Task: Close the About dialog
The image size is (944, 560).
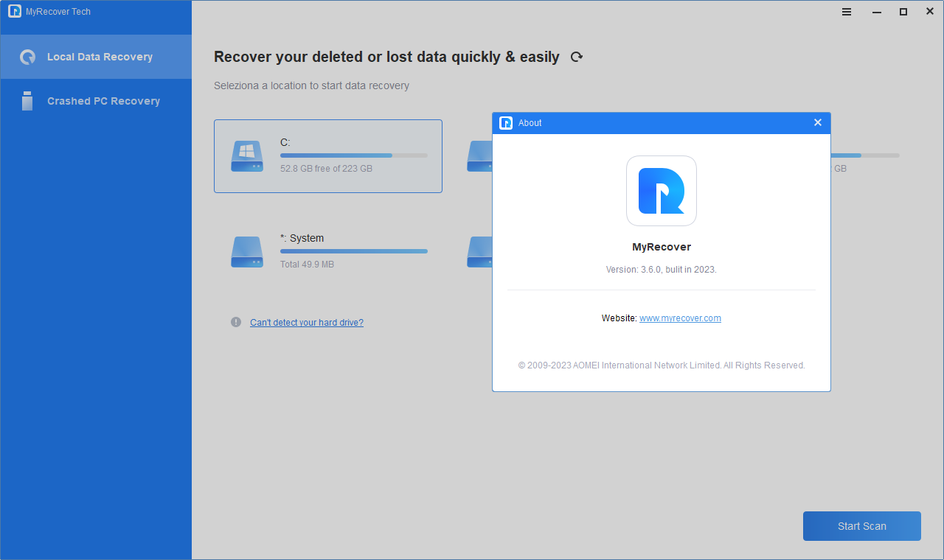Action: (x=818, y=122)
